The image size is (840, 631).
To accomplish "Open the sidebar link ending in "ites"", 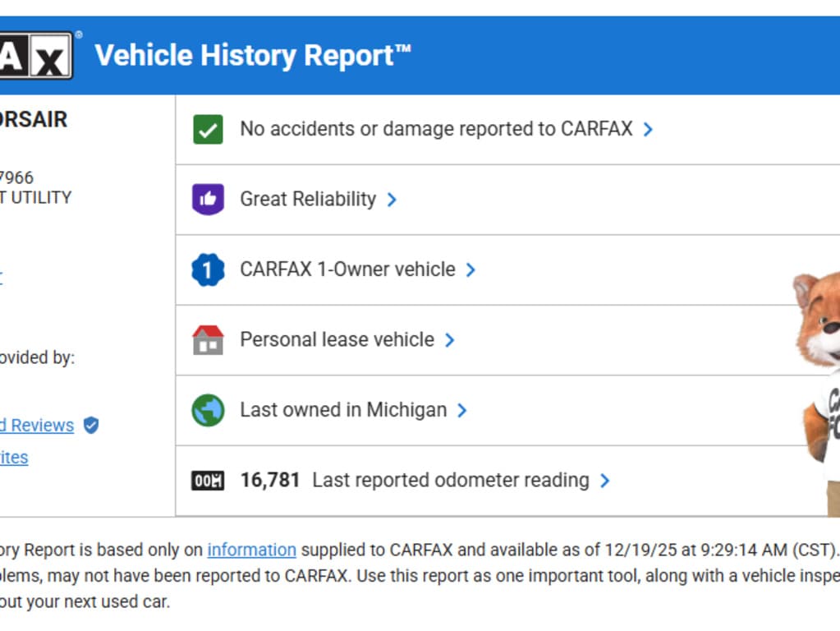I will click(14, 458).
